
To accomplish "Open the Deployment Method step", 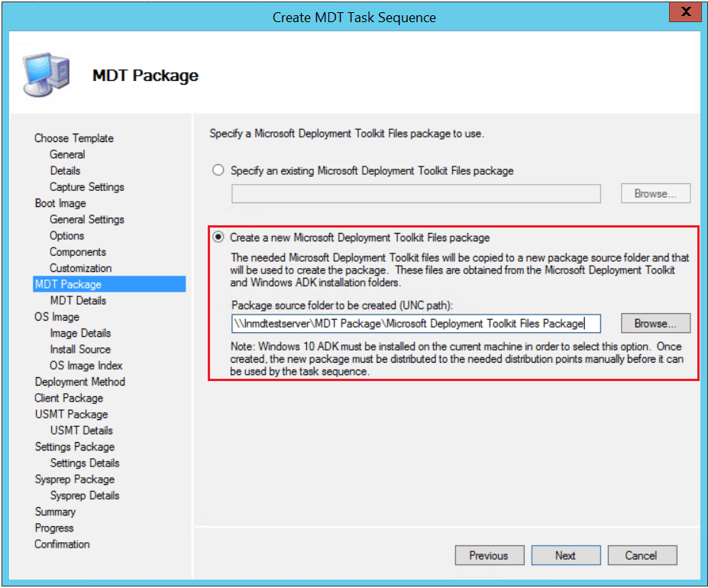I will click(x=80, y=382).
